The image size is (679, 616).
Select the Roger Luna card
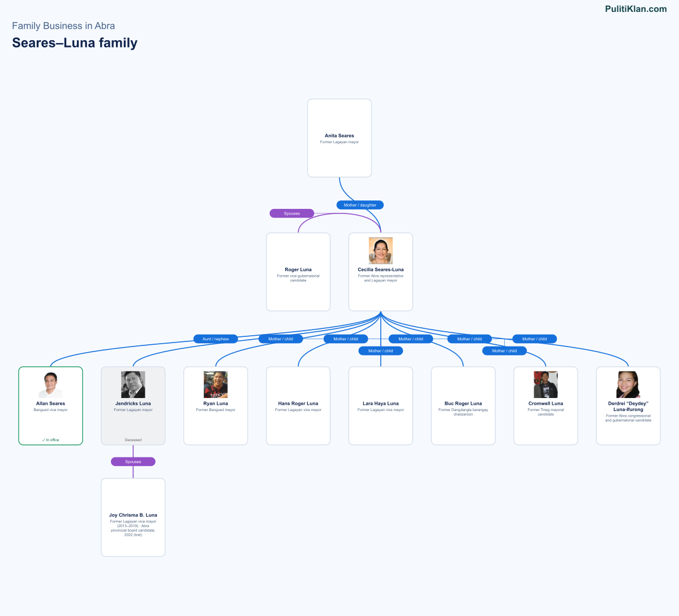tap(298, 272)
